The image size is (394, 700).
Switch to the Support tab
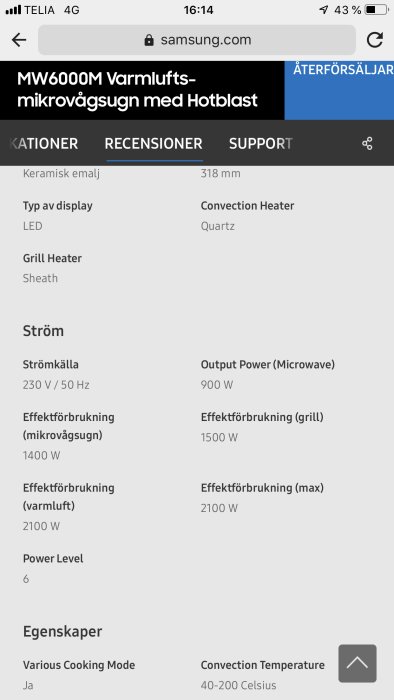[x=261, y=144]
